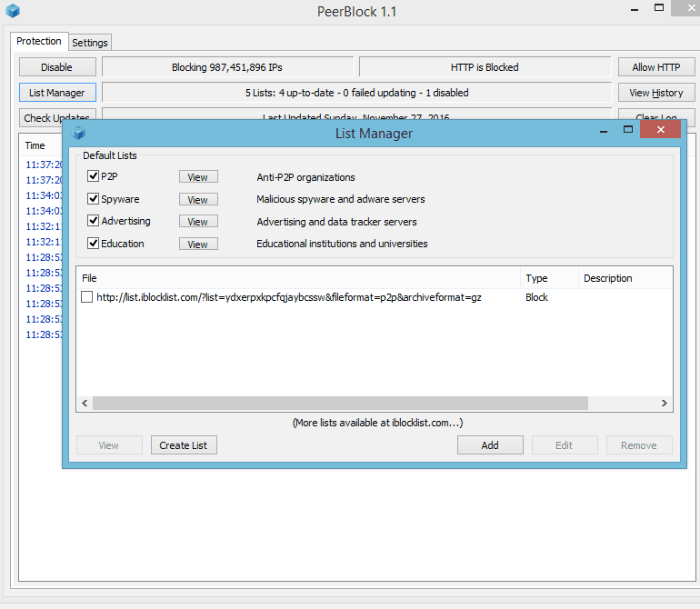Close the List Manager dialog
The height and width of the screenshot is (609, 700).
coord(660,129)
